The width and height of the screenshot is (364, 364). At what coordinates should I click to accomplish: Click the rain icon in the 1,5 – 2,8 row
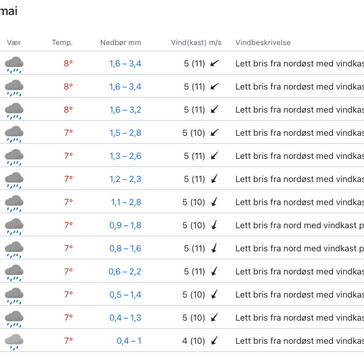coord(14,134)
